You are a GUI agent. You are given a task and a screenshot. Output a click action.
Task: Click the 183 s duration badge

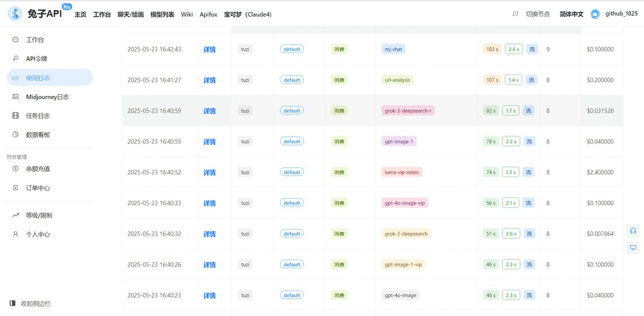tap(492, 49)
